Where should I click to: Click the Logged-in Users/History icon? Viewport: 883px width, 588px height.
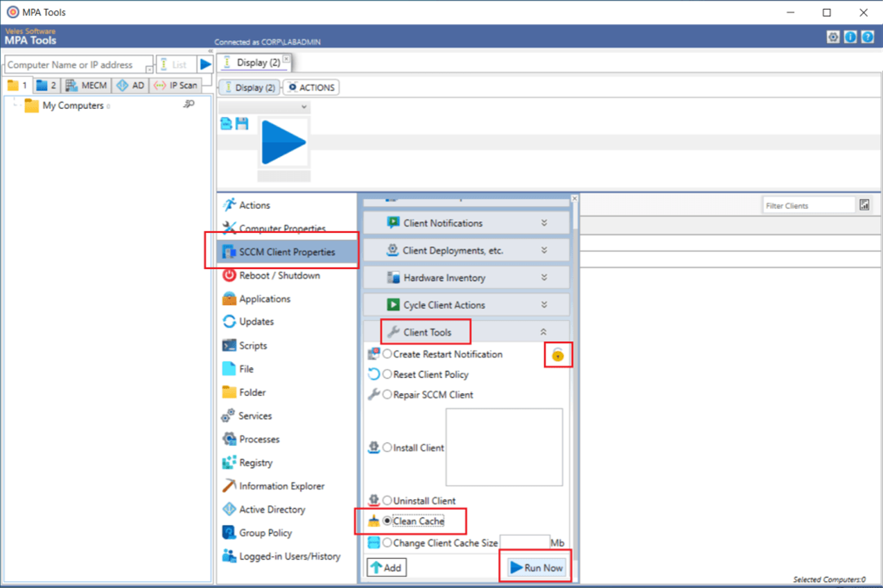pos(229,556)
